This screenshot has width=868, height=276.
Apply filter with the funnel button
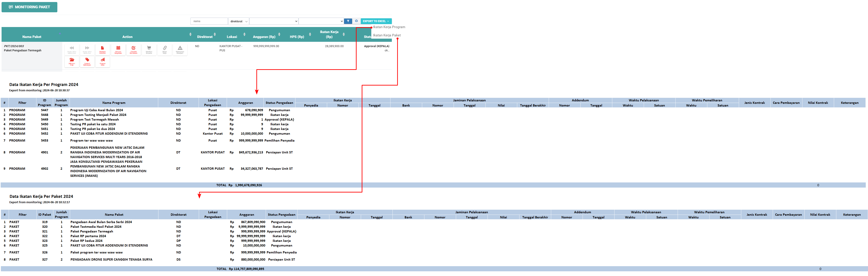point(348,21)
